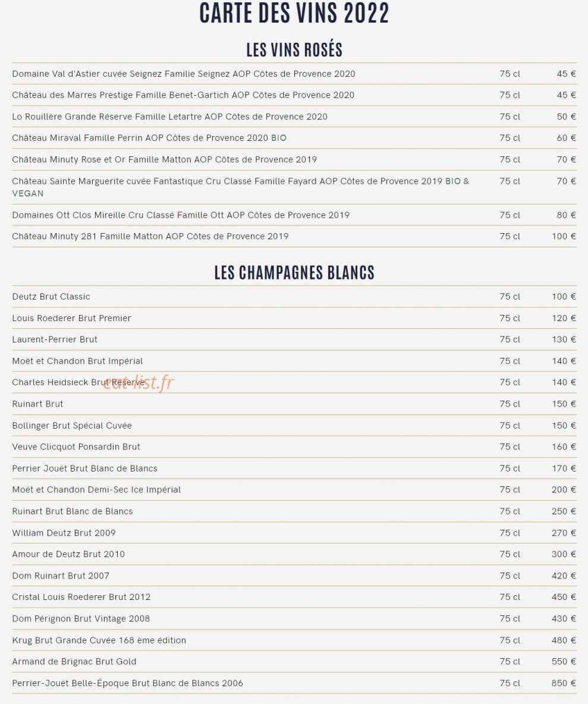The width and height of the screenshot is (588, 704).
Task: Click the 75 cl size of Charles Heidsieck
Action: tap(510, 382)
